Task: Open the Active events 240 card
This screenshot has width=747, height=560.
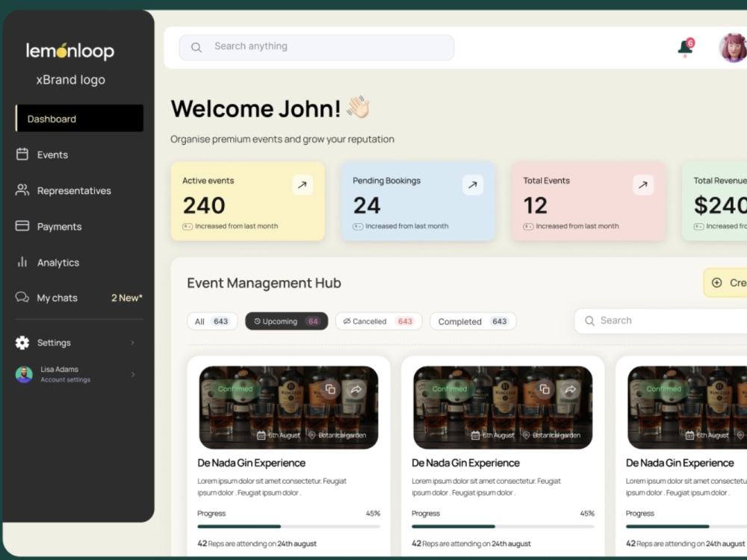Action: pos(248,202)
